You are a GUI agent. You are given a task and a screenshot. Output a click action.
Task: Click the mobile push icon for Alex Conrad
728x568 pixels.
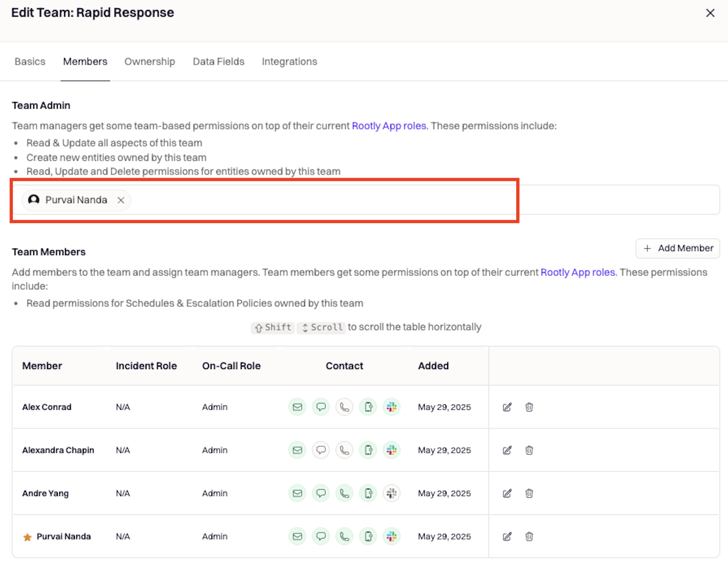(x=368, y=407)
